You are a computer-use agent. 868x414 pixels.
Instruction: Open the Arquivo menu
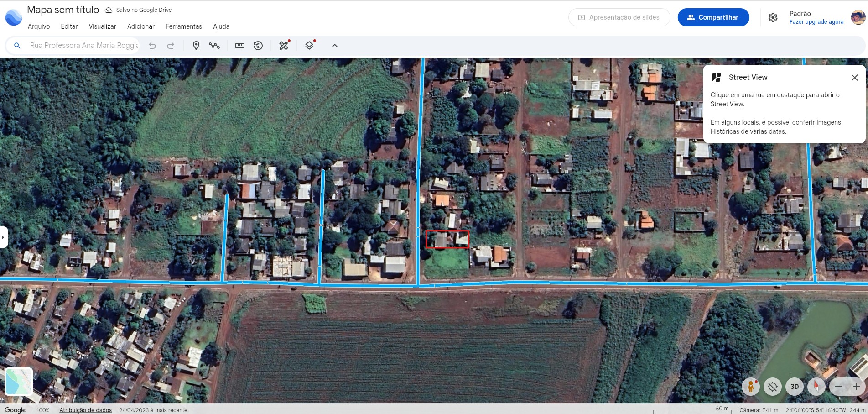point(39,26)
